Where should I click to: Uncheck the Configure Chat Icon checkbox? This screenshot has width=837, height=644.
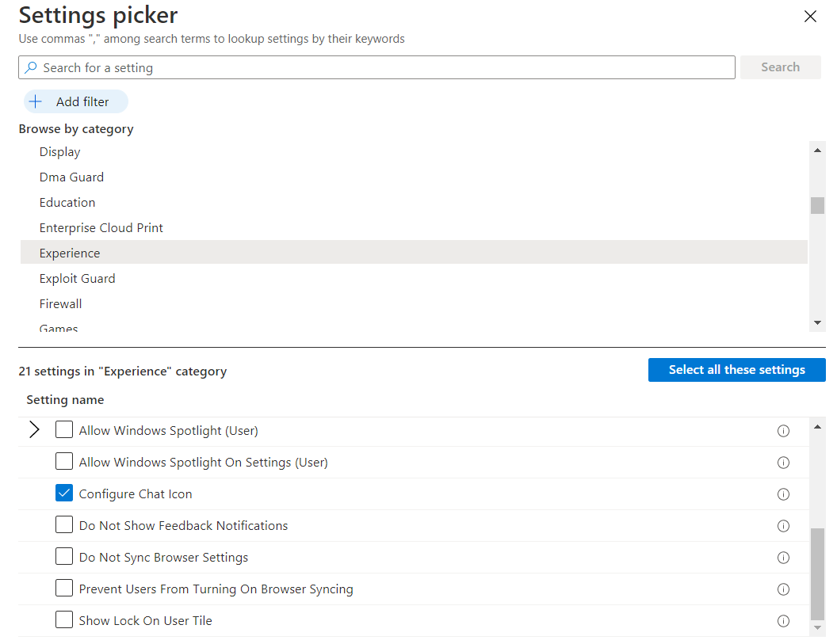pyautogui.click(x=64, y=493)
